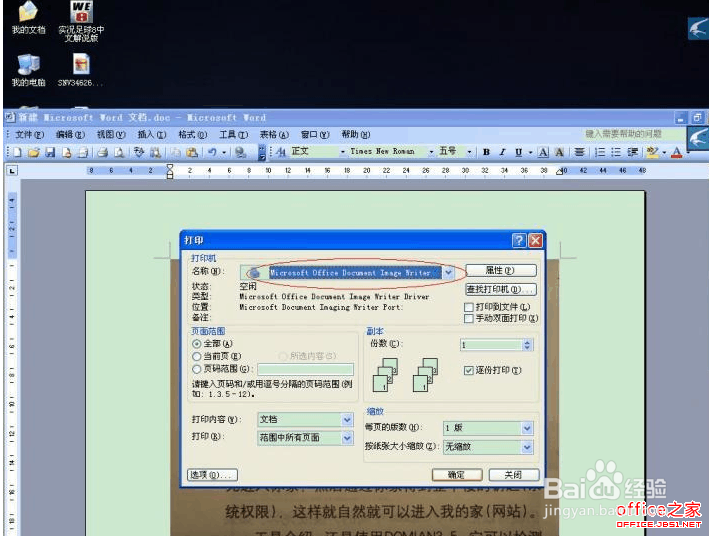Click the Paste clipboard icon
Image resolution: width=709 pixels, height=536 pixels.
pos(192,152)
